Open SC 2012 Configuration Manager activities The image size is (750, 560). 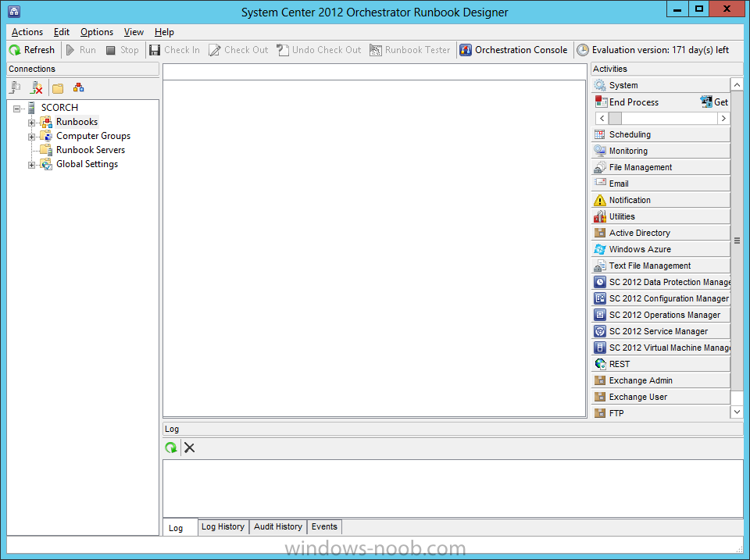pyautogui.click(x=661, y=298)
